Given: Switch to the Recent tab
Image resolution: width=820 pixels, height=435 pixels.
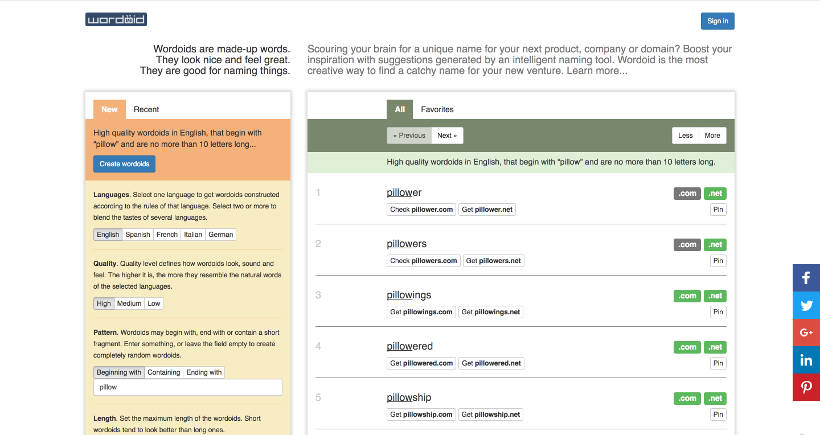Looking at the screenshot, I should pyautogui.click(x=146, y=109).
